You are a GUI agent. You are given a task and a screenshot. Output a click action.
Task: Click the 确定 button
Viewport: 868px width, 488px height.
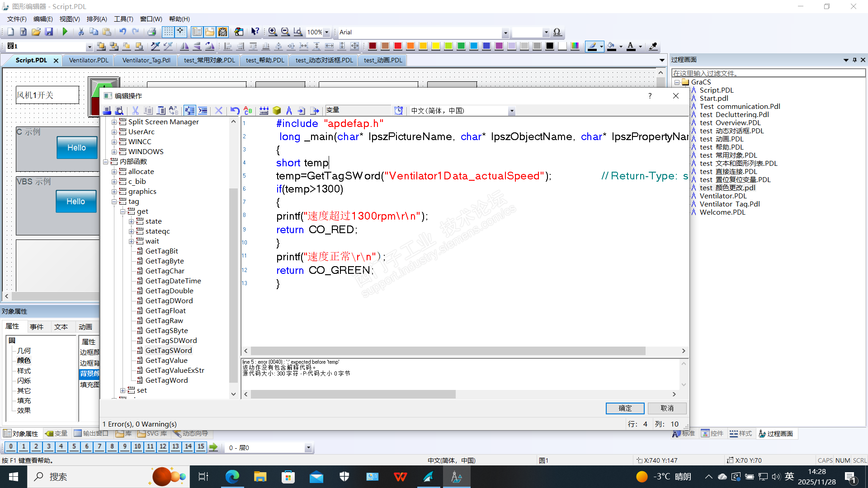pyautogui.click(x=625, y=408)
